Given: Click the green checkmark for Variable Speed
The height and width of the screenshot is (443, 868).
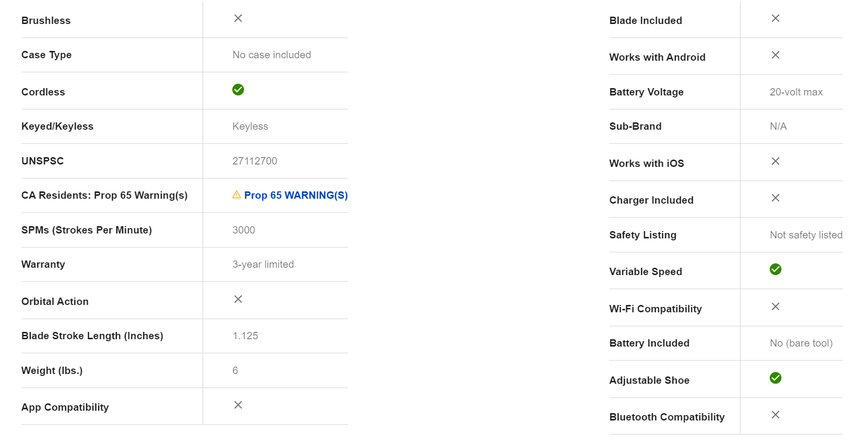Looking at the screenshot, I should [x=776, y=269].
